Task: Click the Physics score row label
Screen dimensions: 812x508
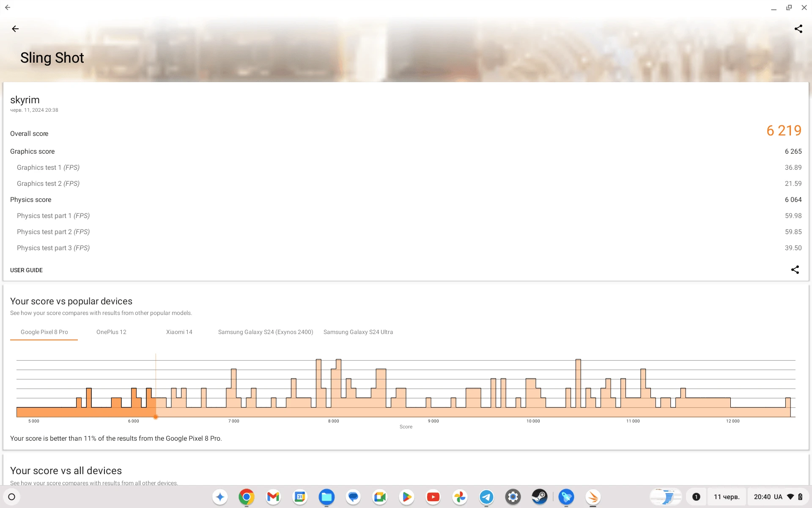Action: (x=30, y=199)
